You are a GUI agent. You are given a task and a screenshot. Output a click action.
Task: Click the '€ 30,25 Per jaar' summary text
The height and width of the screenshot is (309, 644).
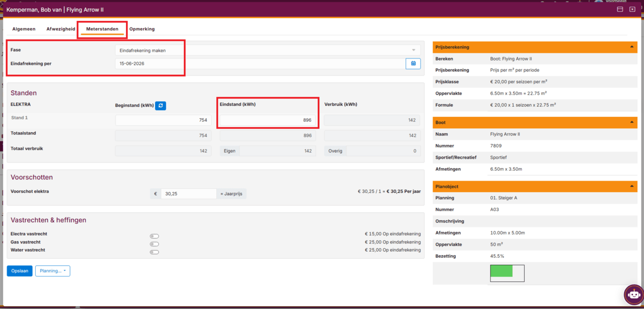point(404,192)
